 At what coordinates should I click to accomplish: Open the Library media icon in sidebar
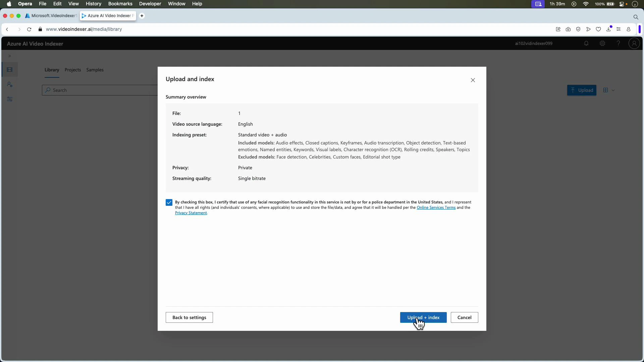click(x=10, y=69)
